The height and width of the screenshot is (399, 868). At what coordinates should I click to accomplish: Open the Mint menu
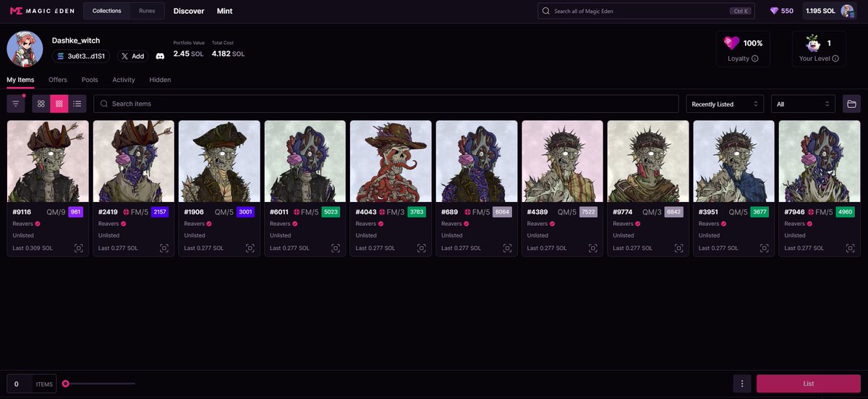[224, 11]
